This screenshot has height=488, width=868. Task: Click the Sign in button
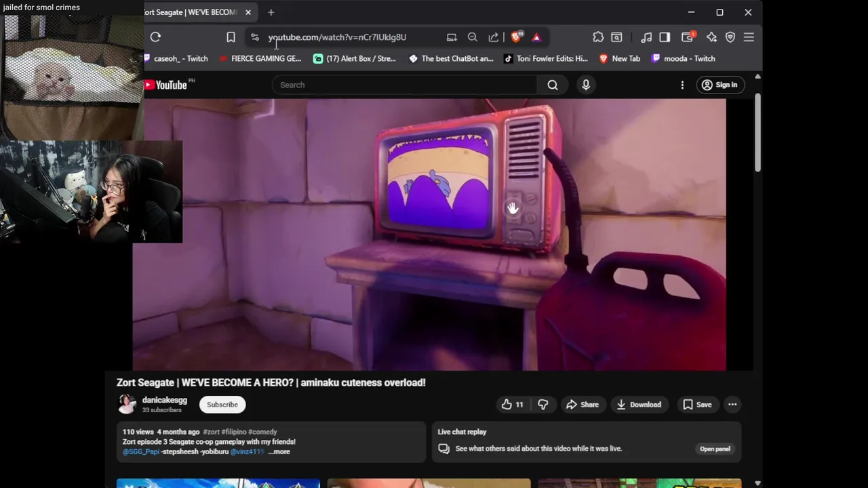[x=719, y=85]
